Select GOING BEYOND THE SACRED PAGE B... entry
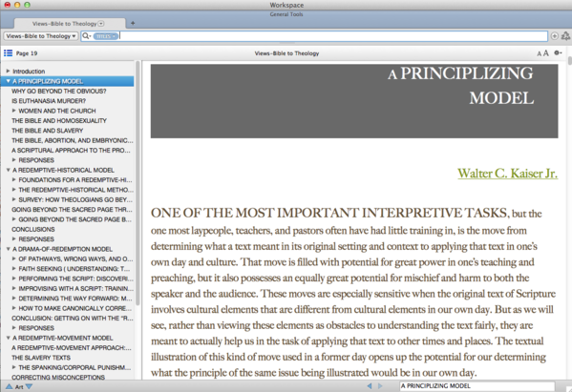Image resolution: width=572 pixels, height=392 pixels. pyautogui.click(x=74, y=219)
